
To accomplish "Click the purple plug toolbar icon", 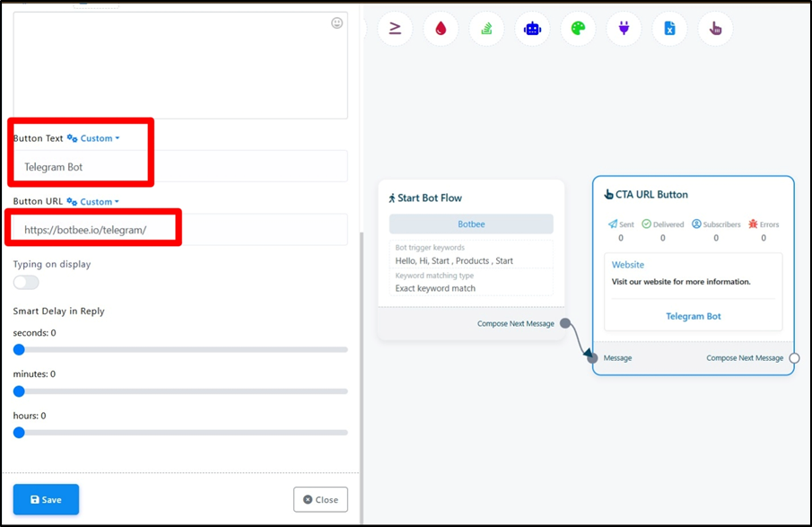I will tap(624, 29).
